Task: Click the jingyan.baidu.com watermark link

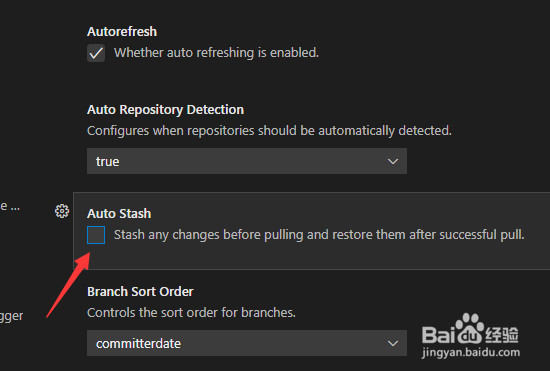Action: (x=471, y=352)
